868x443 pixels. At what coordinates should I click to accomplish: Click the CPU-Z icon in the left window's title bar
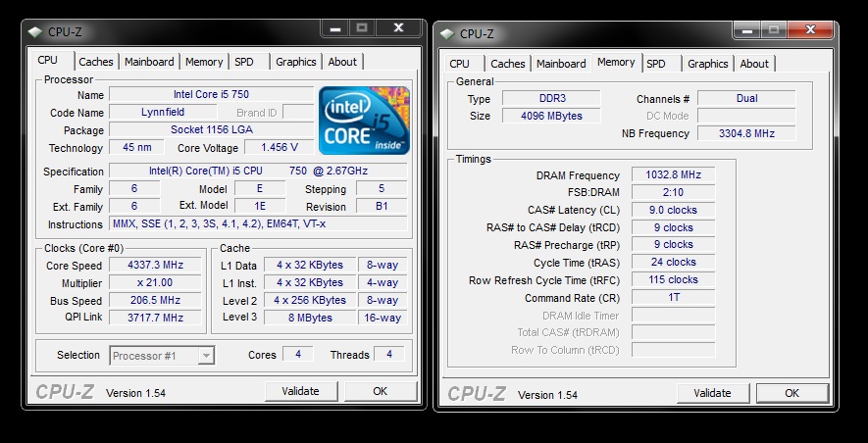point(37,30)
